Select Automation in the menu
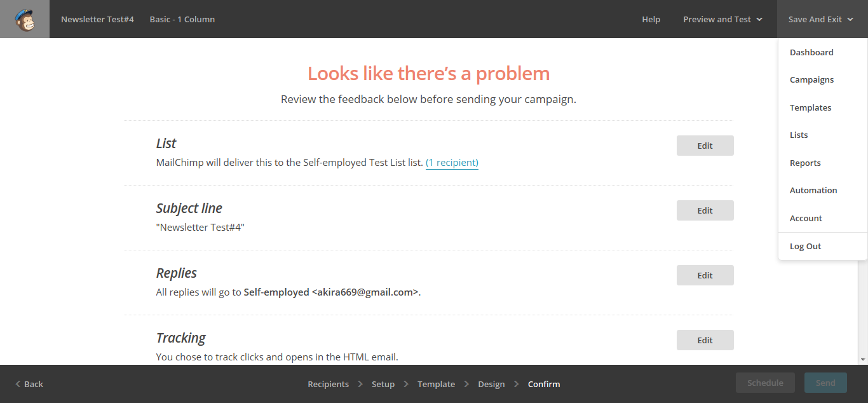Image resolution: width=868 pixels, height=403 pixels. (x=813, y=191)
